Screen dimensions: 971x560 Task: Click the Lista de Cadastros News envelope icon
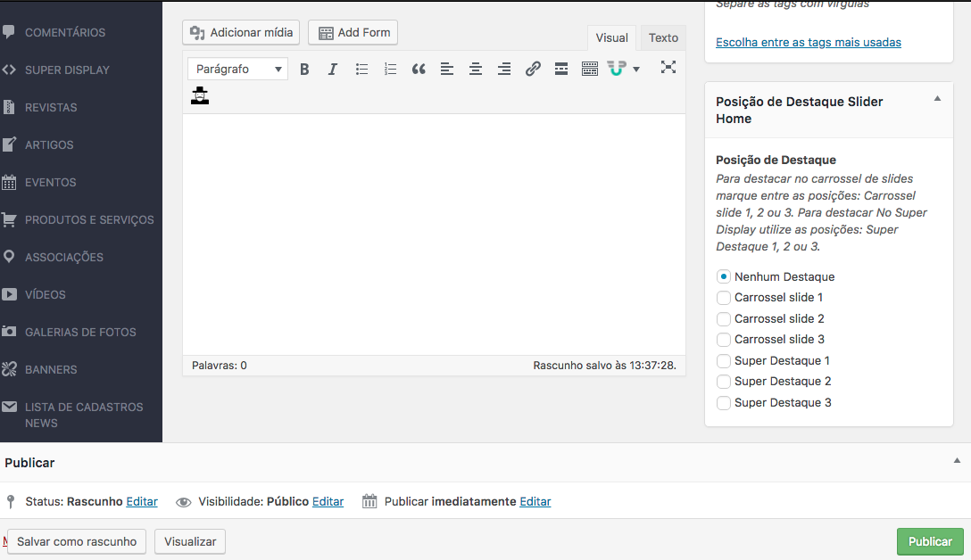(9, 407)
